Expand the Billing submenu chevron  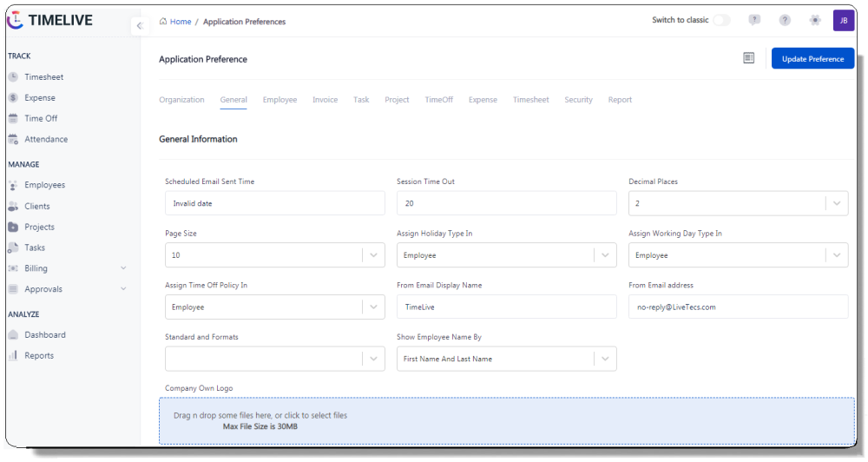point(123,268)
